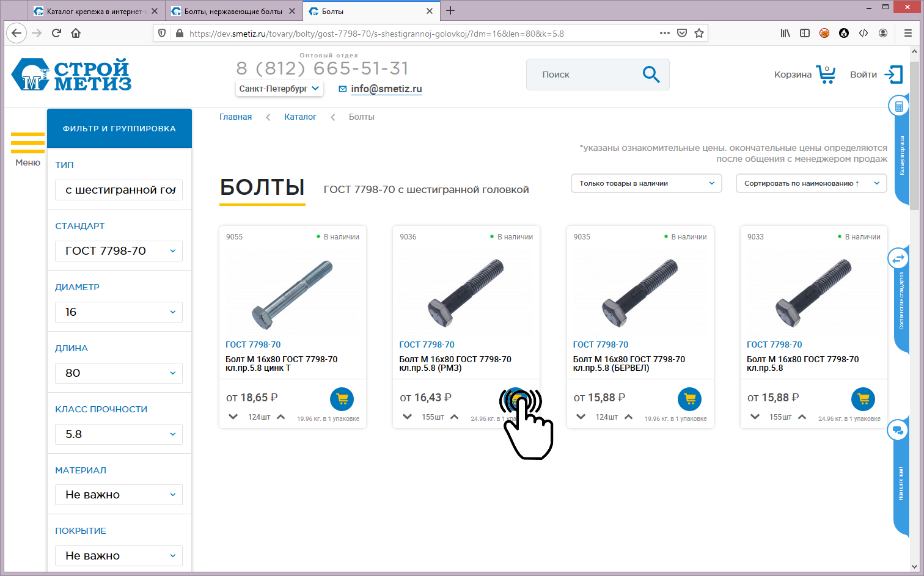Add product 9033 to the cart
The width and height of the screenshot is (924, 576).
click(863, 399)
